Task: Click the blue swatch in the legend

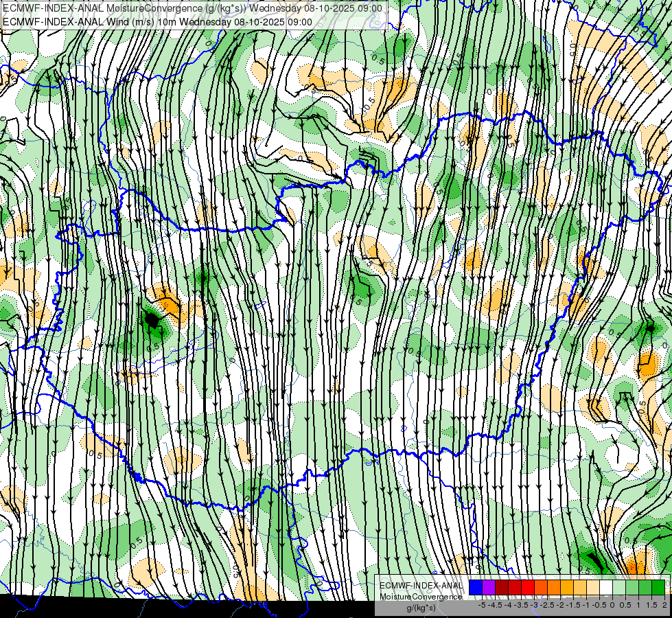Action: point(476,587)
